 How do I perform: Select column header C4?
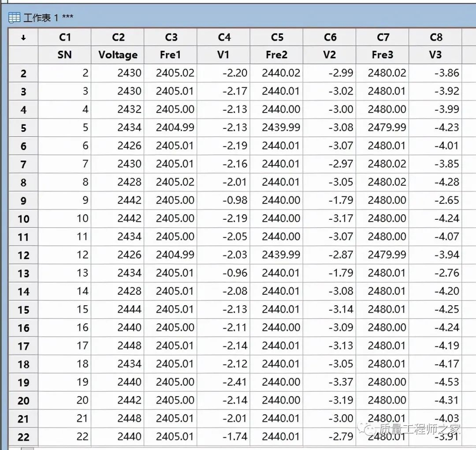(223, 37)
